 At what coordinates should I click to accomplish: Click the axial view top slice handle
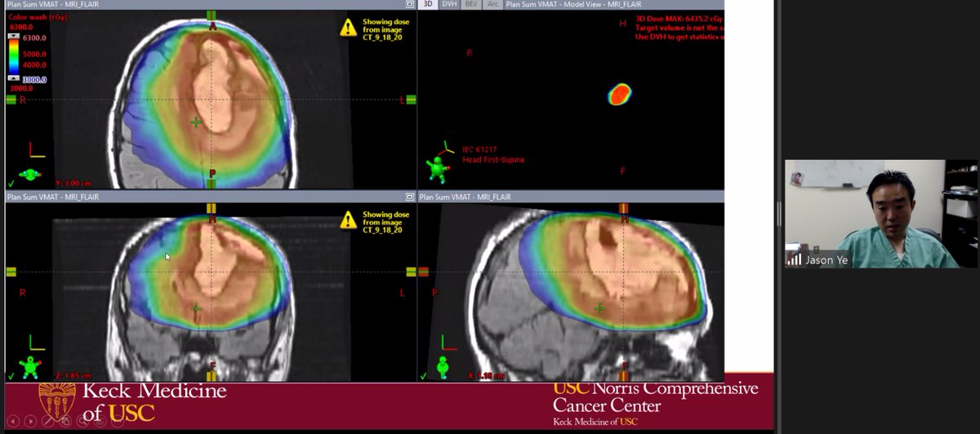[212, 15]
